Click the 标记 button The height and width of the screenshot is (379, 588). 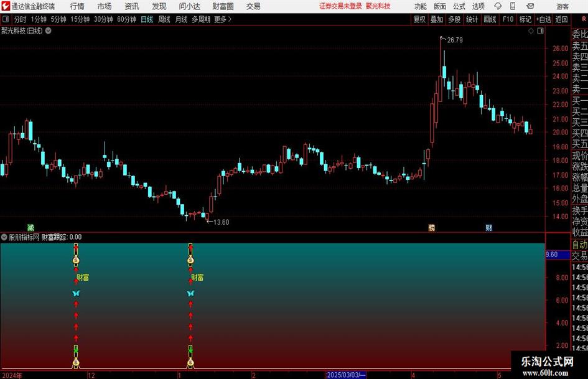click(x=525, y=19)
